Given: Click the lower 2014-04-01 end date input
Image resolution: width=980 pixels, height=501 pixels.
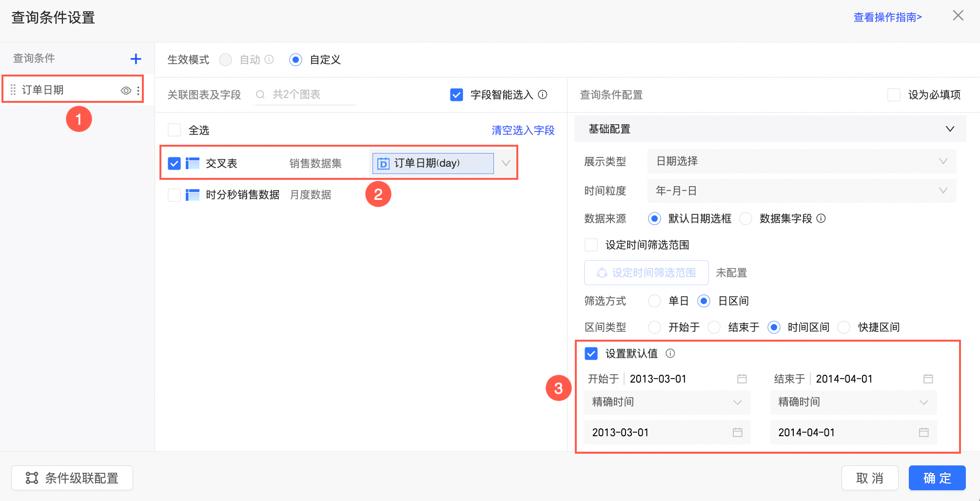Looking at the screenshot, I should pos(853,432).
